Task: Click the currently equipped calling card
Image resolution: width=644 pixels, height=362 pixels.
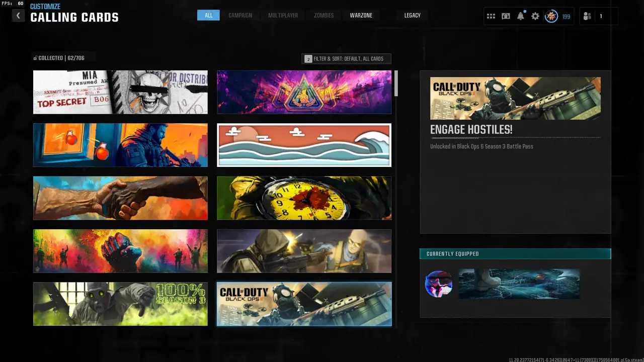Action: (x=519, y=284)
